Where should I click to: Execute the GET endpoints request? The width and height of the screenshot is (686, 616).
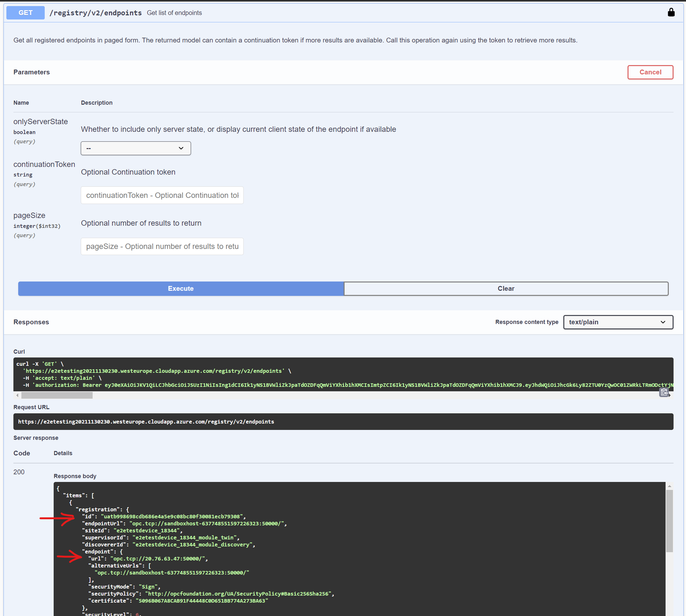(180, 288)
